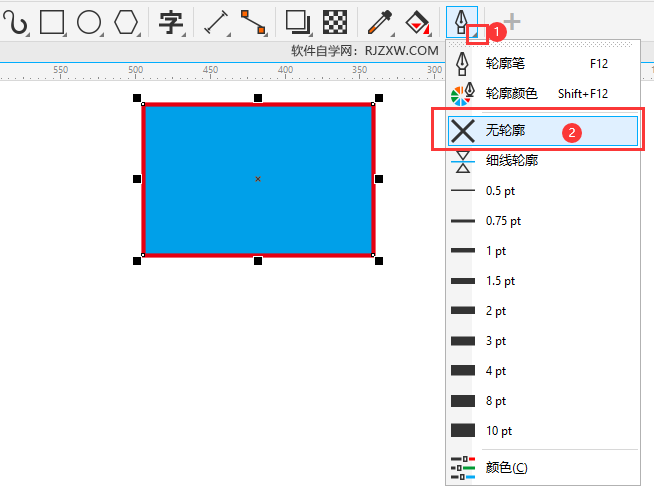
Task: Open the outline pen tool flyout
Action: pyautogui.click(x=477, y=34)
